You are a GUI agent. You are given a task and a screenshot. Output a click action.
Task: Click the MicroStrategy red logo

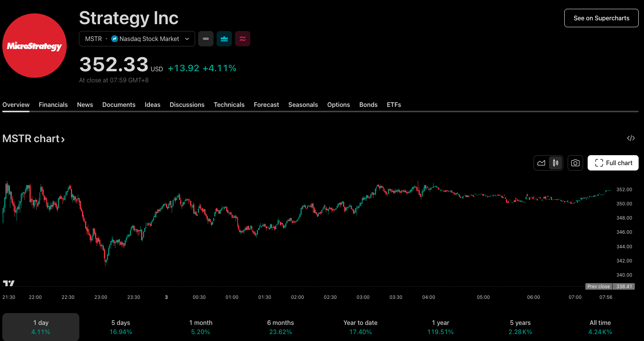pyautogui.click(x=34, y=46)
